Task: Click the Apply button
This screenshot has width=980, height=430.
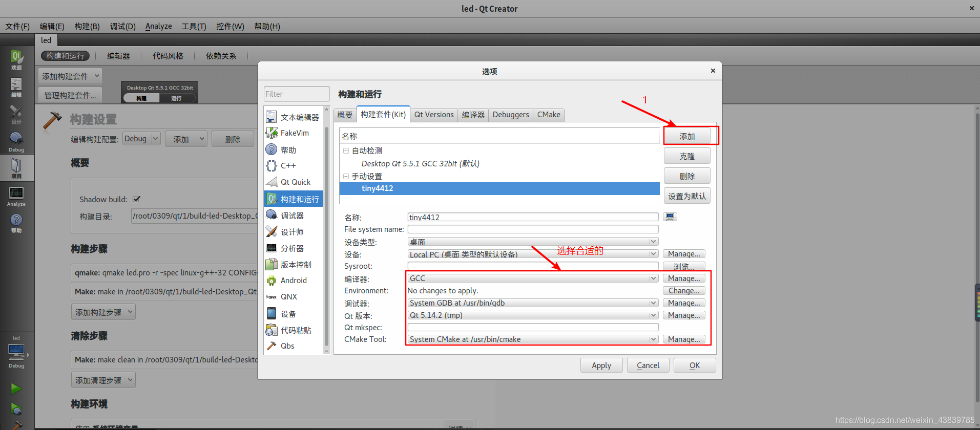Action: coord(601,365)
